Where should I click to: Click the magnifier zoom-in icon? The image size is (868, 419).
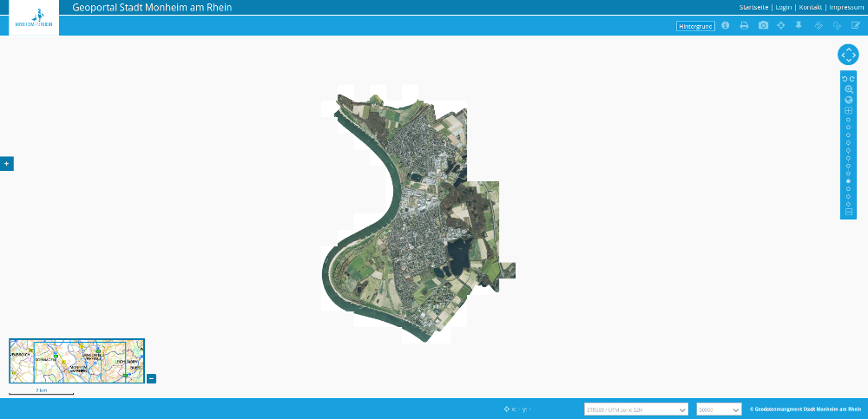848,89
